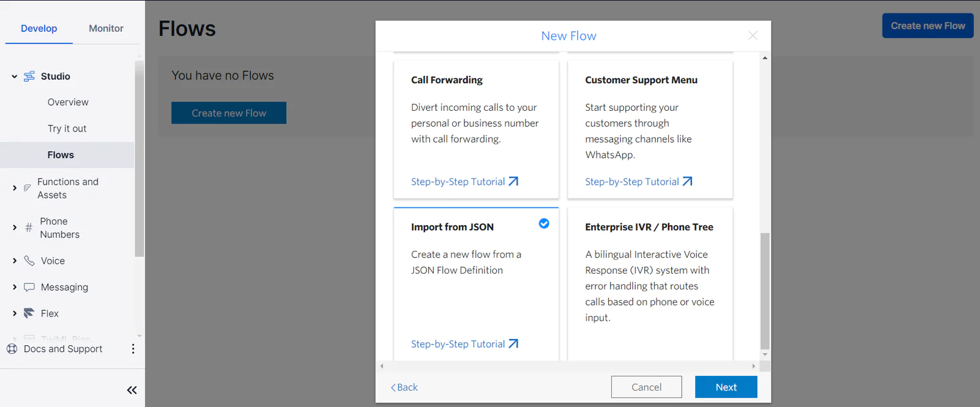The height and width of the screenshot is (407, 980).
Task: Click the Docs and Support lifebuoy icon
Action: (12, 349)
